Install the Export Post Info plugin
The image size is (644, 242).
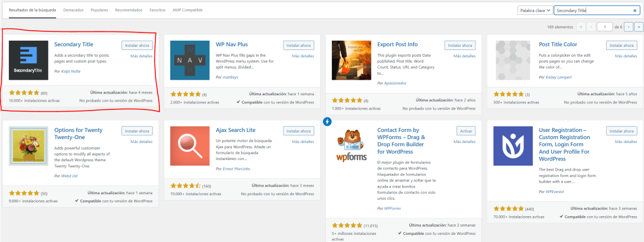(460, 45)
